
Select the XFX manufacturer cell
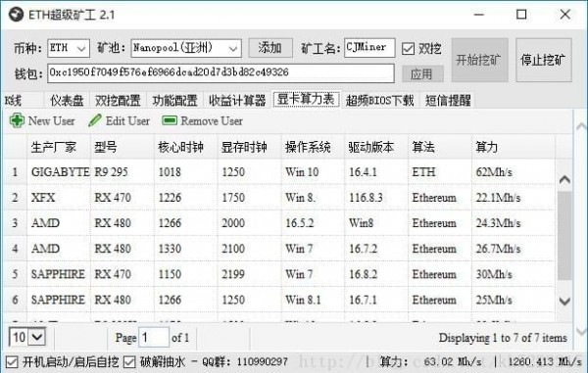coord(59,198)
